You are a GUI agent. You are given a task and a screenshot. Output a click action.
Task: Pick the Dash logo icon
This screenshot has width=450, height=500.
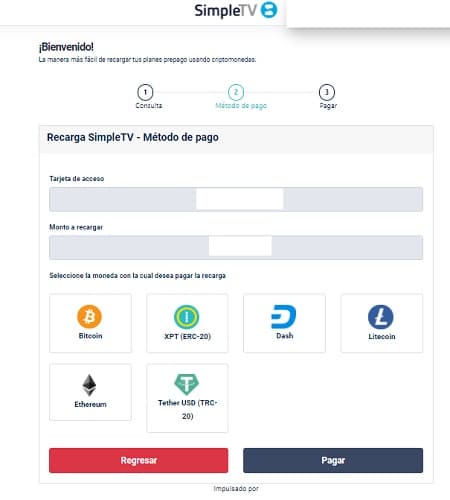(284, 317)
